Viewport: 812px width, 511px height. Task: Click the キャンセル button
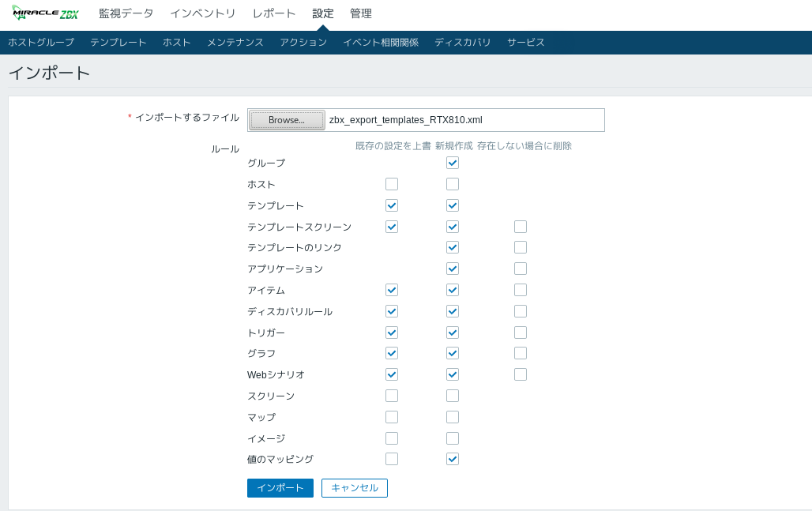click(x=354, y=488)
